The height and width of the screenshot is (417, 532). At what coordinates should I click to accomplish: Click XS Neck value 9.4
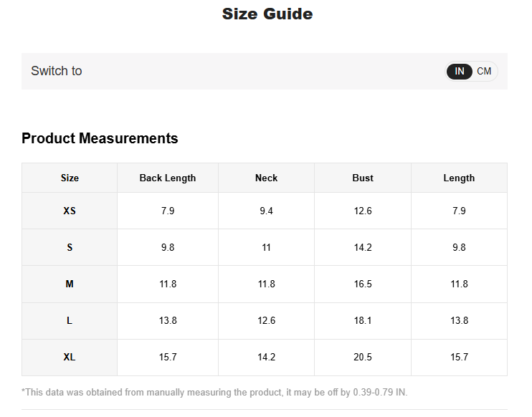coord(266,211)
